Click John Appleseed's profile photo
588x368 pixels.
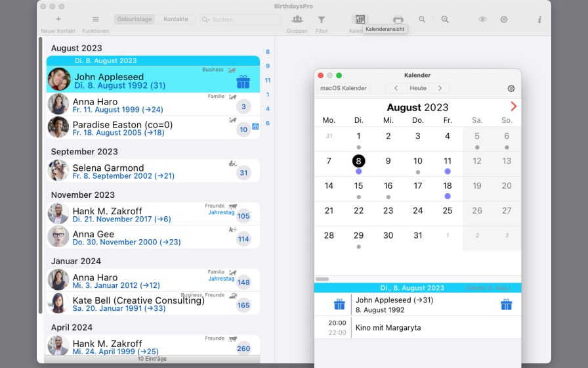[59, 80]
